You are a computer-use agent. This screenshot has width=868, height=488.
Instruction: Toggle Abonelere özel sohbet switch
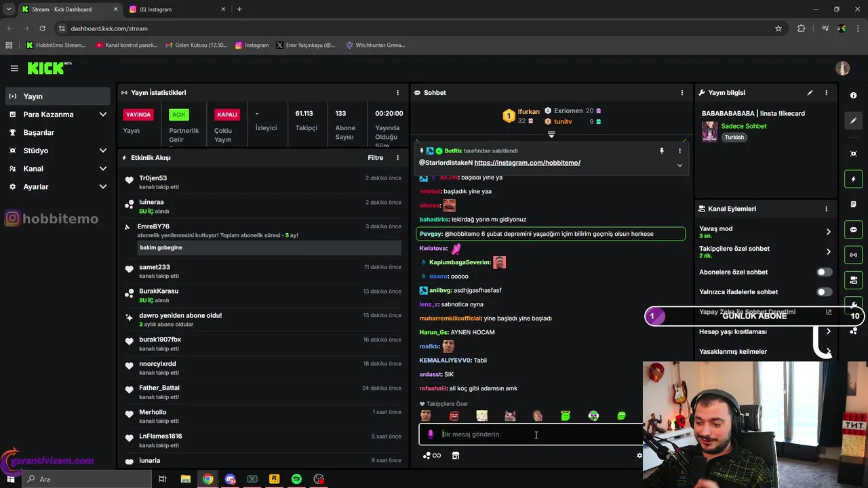point(824,272)
